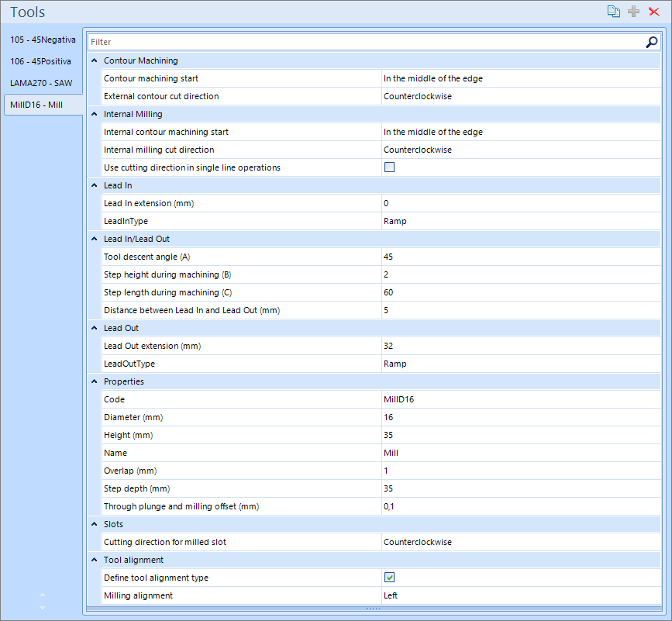Edit the Lead Out extension value 32

coord(521,346)
